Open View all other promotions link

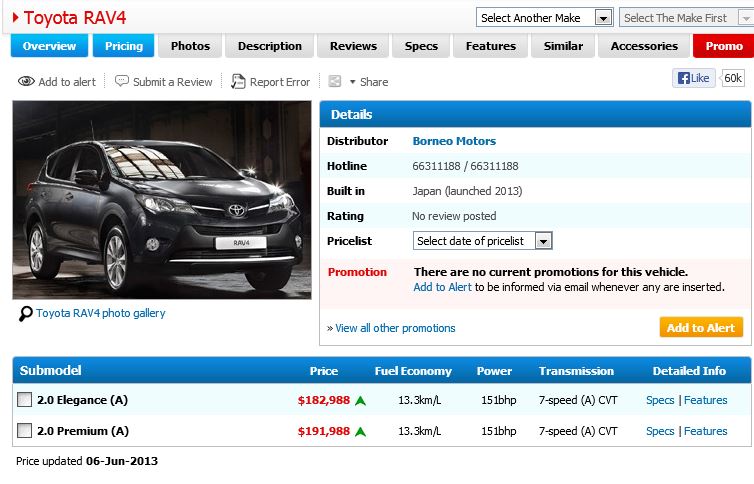coord(395,328)
